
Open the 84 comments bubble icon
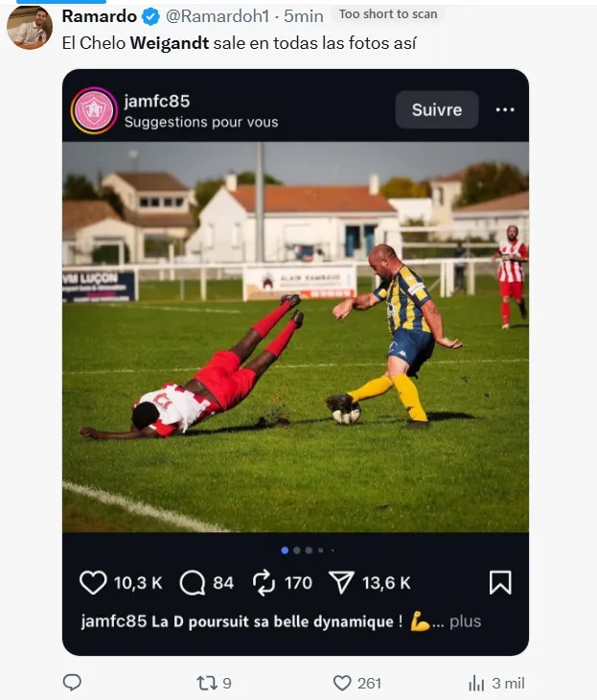tap(193, 583)
